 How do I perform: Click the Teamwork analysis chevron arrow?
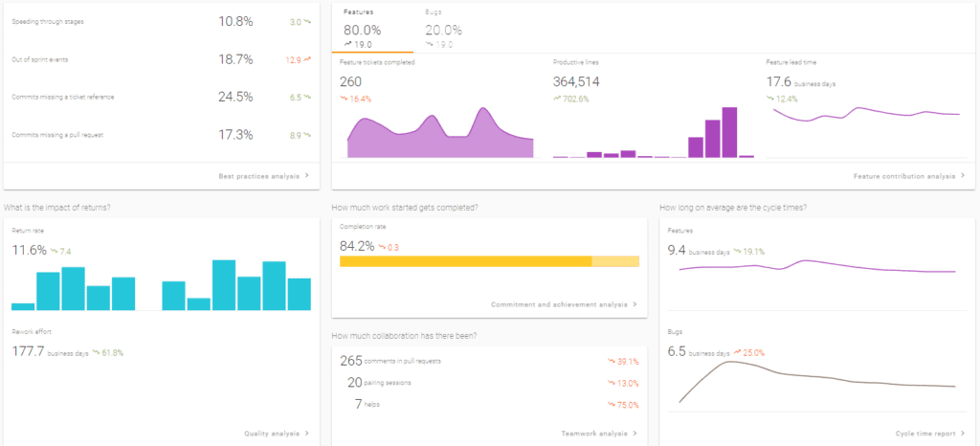(635, 434)
